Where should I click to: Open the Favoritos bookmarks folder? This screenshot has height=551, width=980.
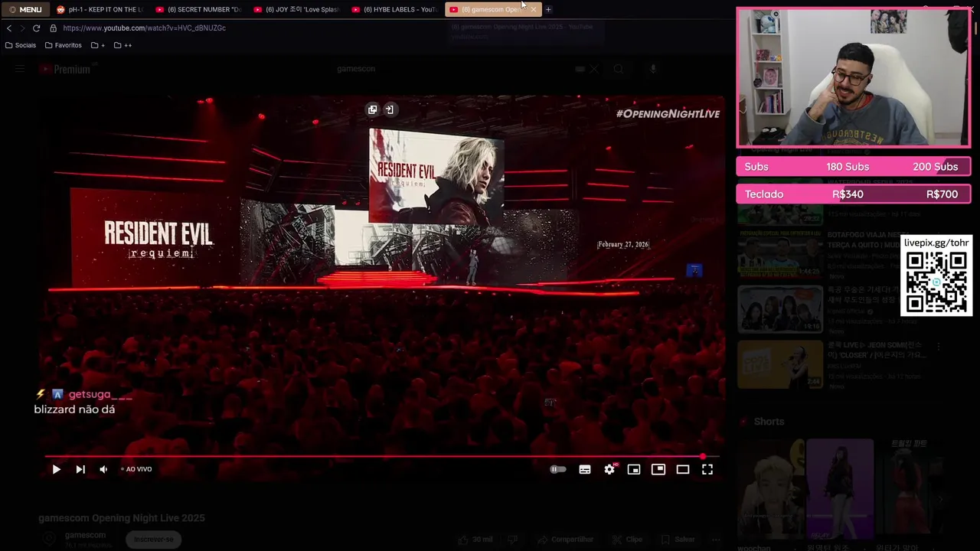64,45
